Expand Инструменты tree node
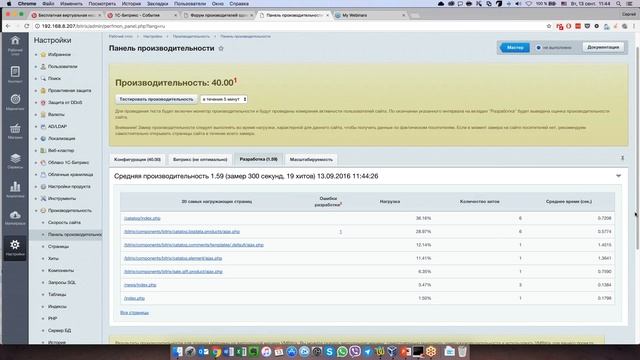640x360 pixels. pyautogui.click(x=36, y=199)
